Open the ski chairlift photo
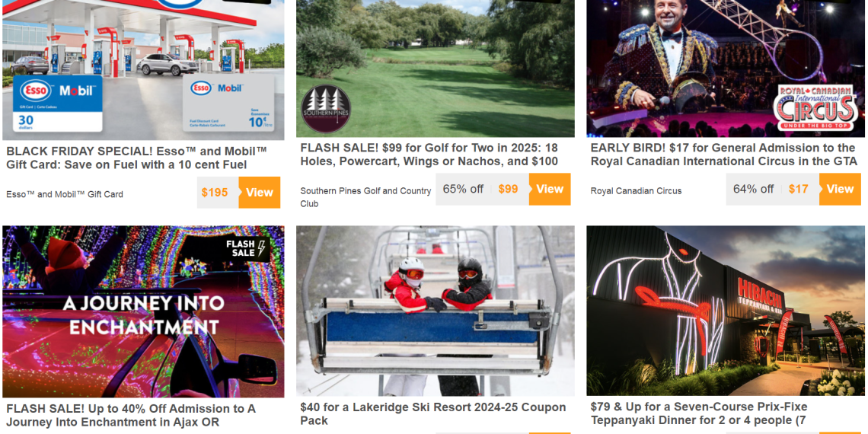Screen dimensions: 868x434 435,311
